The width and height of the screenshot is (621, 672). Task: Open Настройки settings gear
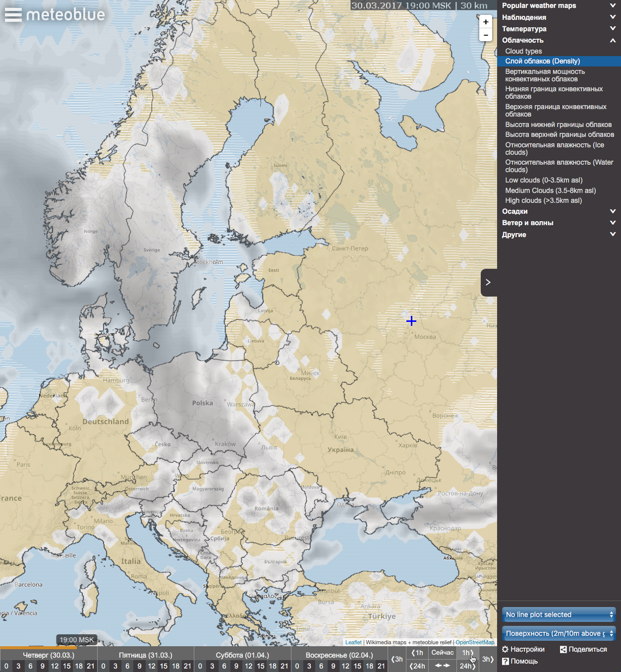pyautogui.click(x=506, y=649)
